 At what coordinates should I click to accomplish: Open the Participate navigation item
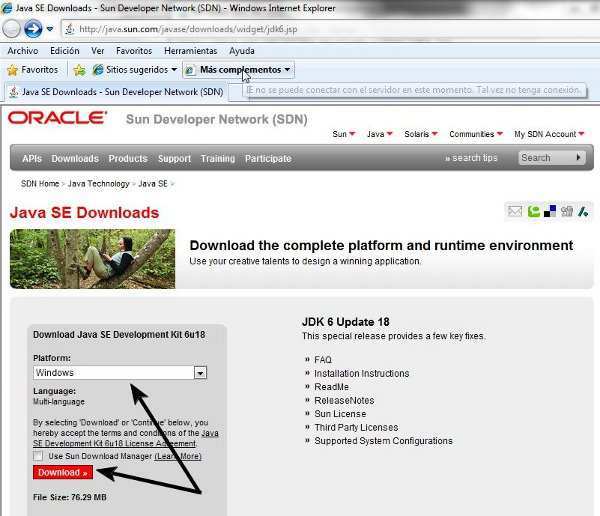[268, 158]
